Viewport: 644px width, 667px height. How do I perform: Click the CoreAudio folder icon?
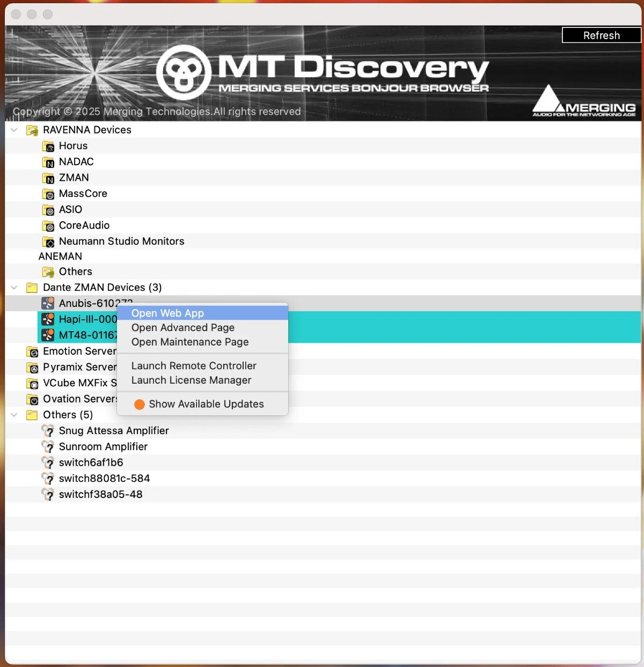tap(48, 226)
